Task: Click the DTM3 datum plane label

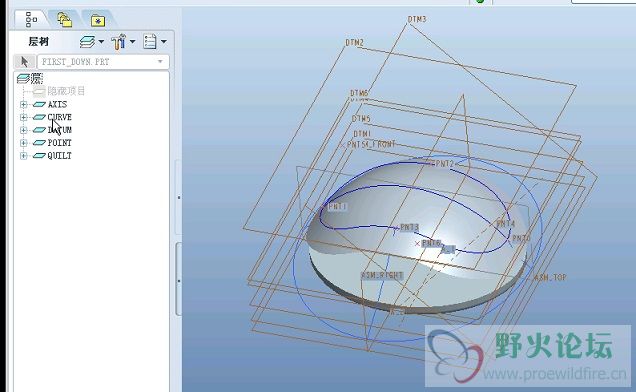Action: click(417, 19)
